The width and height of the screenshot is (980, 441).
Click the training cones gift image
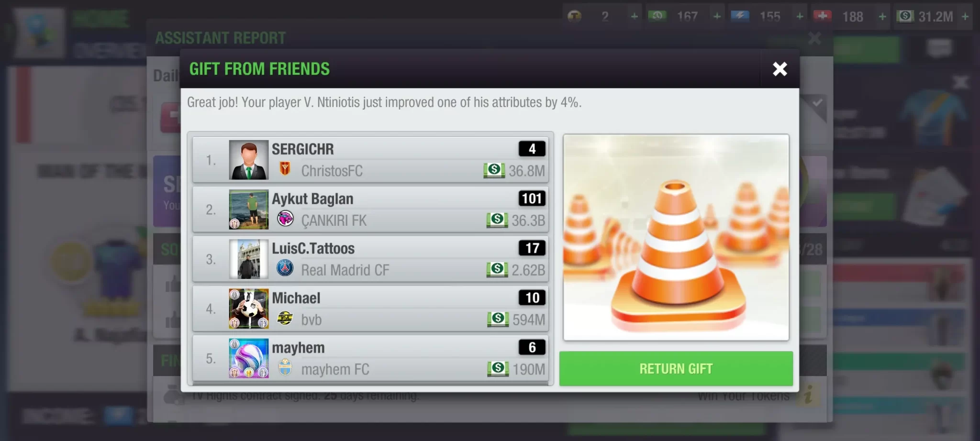pyautogui.click(x=676, y=238)
